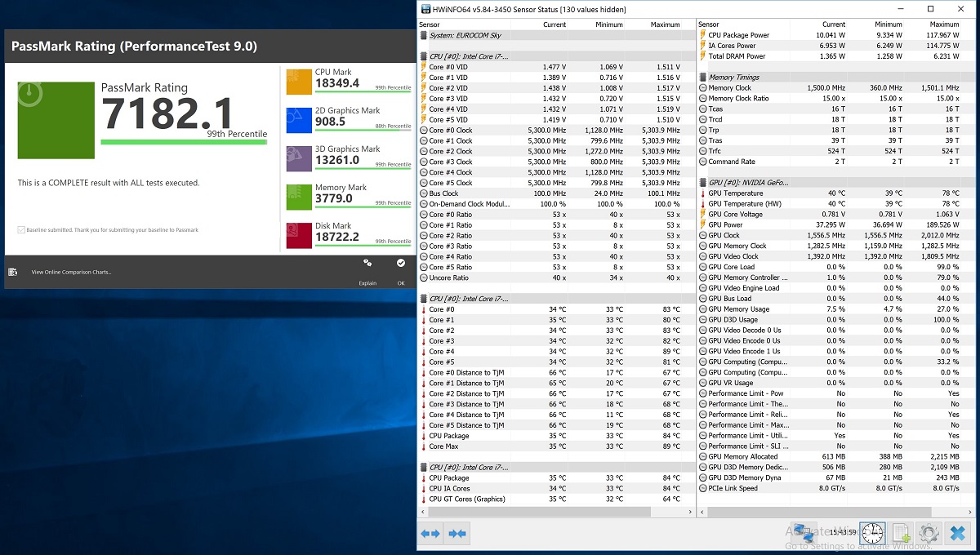Click the Current column header in left pane
Image resolution: width=980 pixels, height=555 pixels.
click(x=555, y=24)
